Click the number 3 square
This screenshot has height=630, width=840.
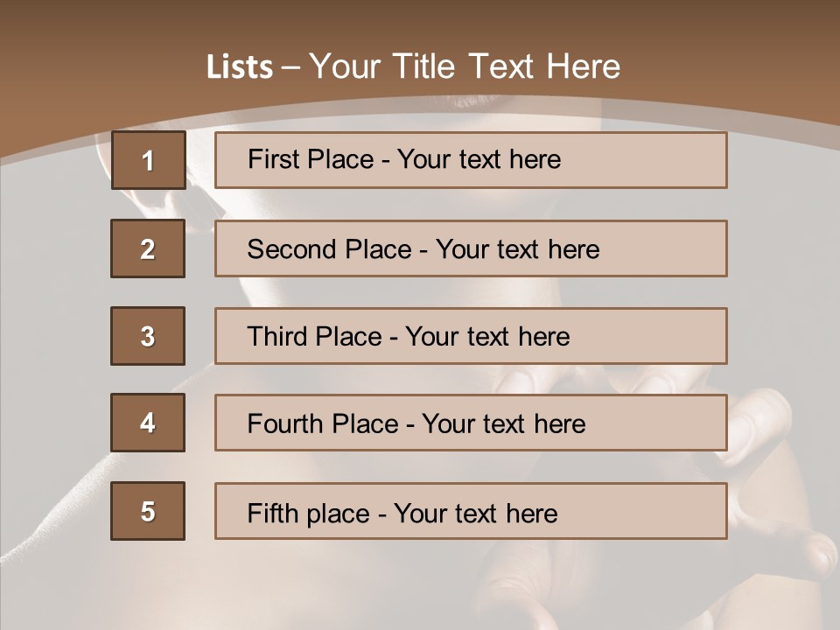[x=148, y=336]
